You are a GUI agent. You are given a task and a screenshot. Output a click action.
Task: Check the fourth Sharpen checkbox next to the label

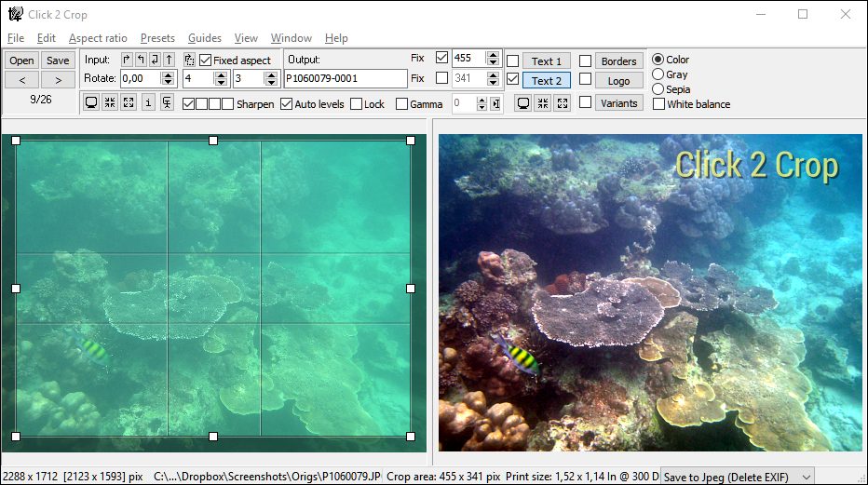[x=227, y=104]
